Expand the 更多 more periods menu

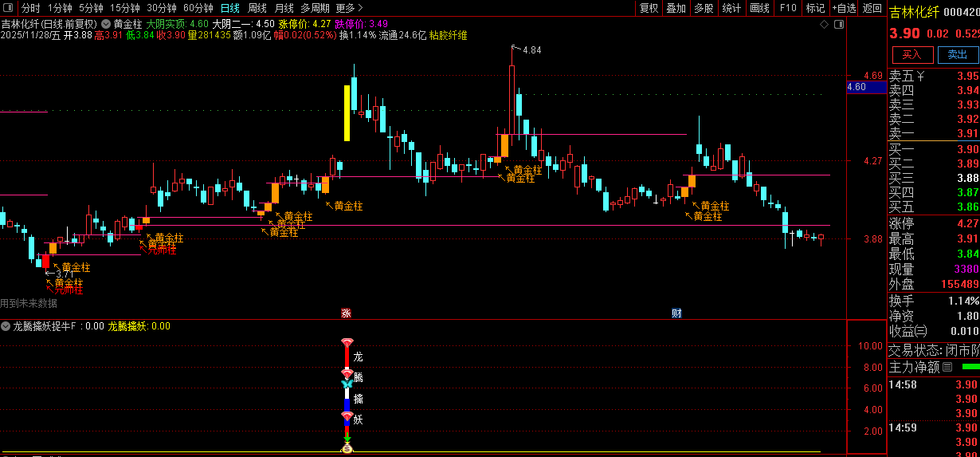pyautogui.click(x=347, y=8)
